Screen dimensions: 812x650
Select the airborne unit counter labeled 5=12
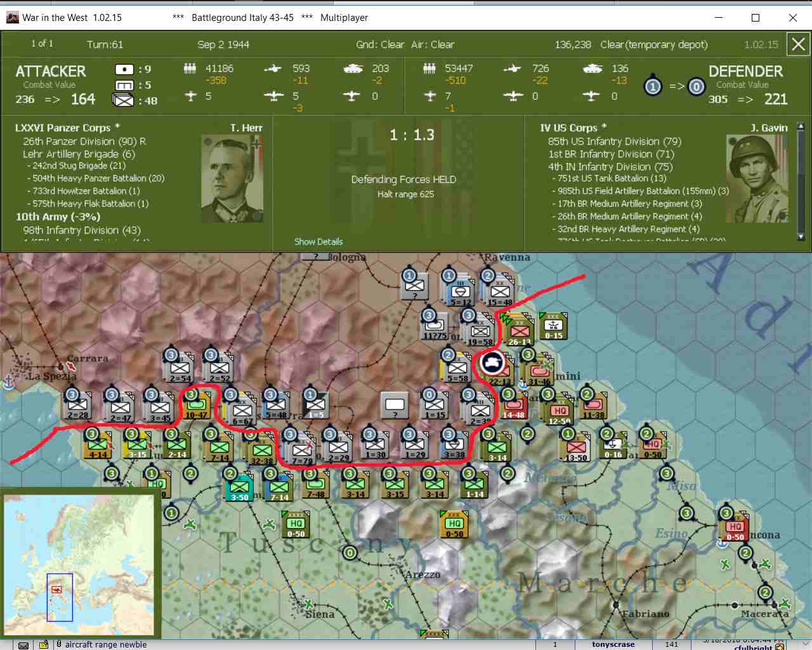461,292
